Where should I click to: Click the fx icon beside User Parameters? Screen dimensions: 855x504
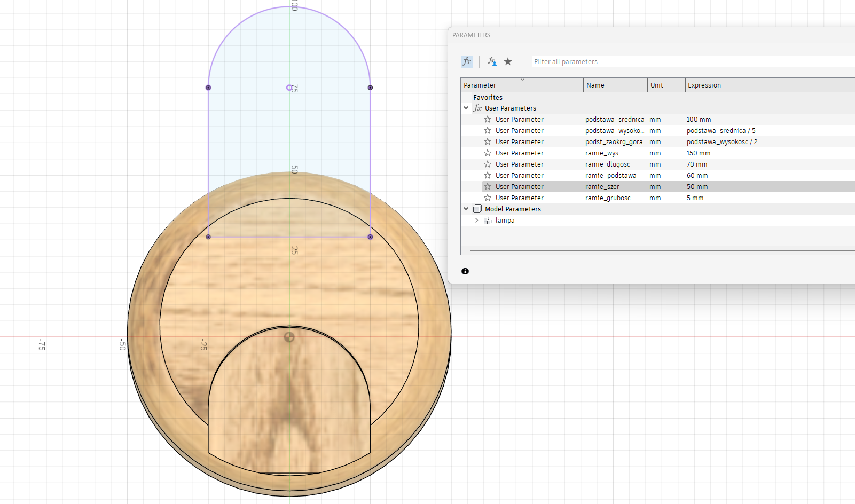[x=477, y=108]
